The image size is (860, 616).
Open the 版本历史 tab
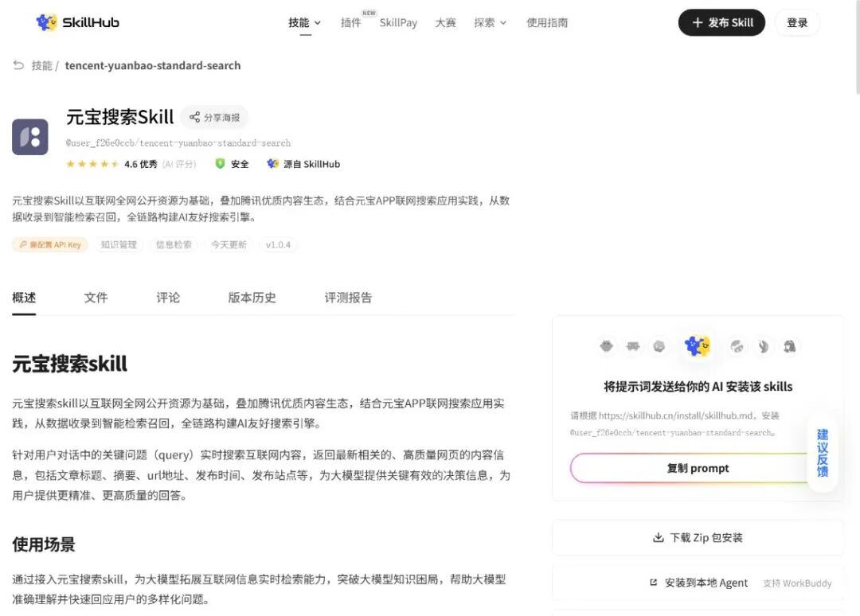pyautogui.click(x=252, y=298)
